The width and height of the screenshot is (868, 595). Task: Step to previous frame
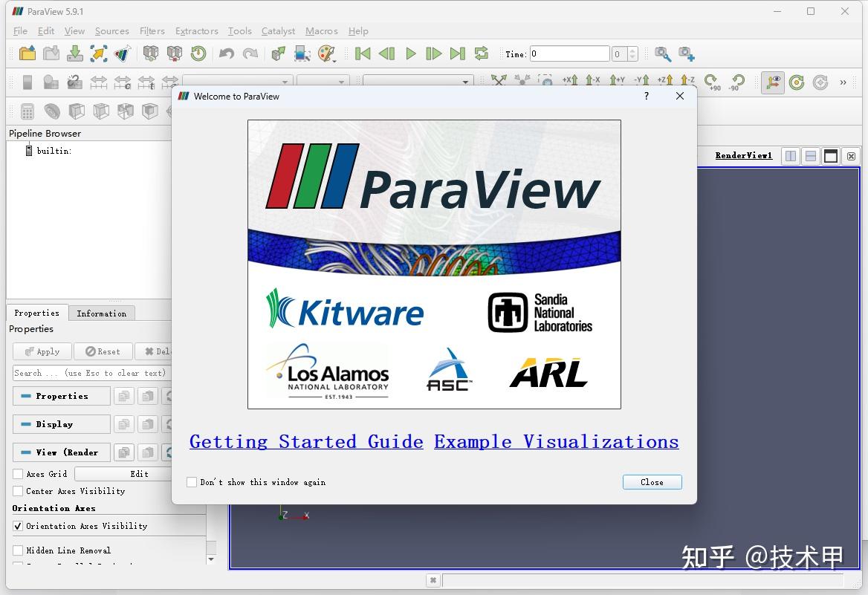[386, 53]
